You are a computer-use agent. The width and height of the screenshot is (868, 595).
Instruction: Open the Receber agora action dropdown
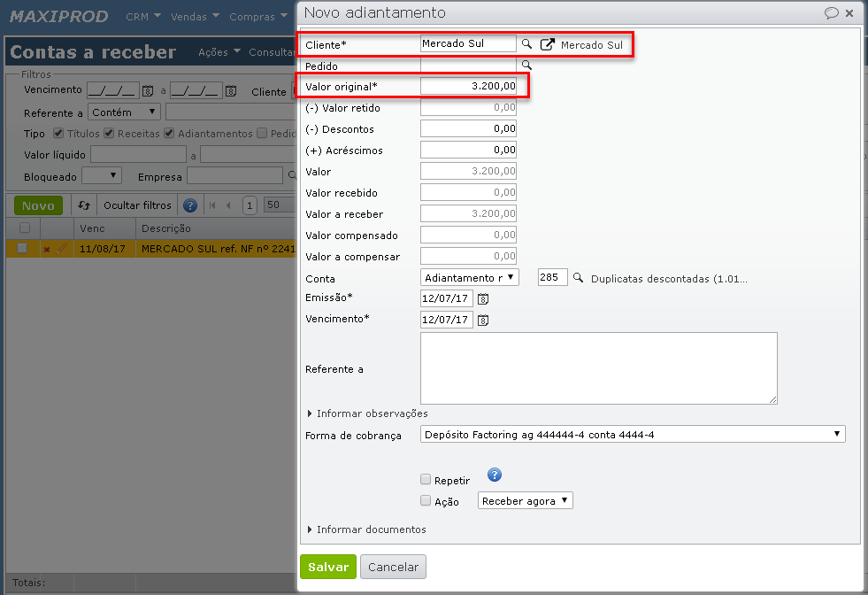point(526,500)
